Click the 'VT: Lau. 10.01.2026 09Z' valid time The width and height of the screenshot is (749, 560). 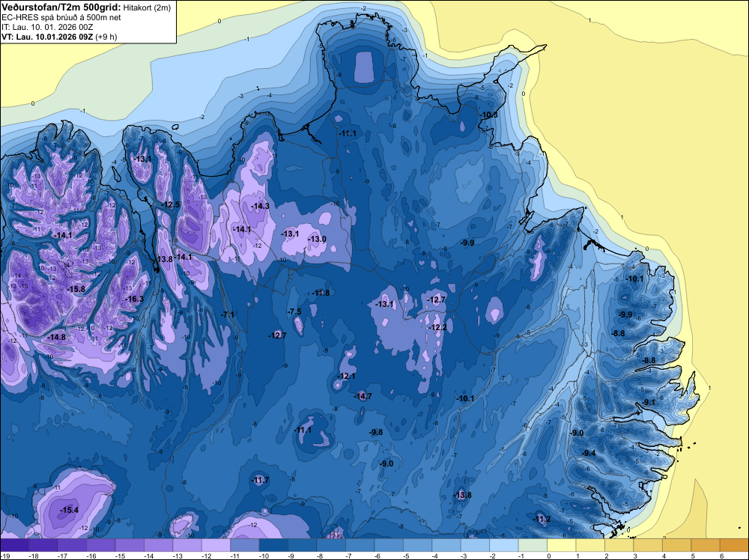coord(47,36)
